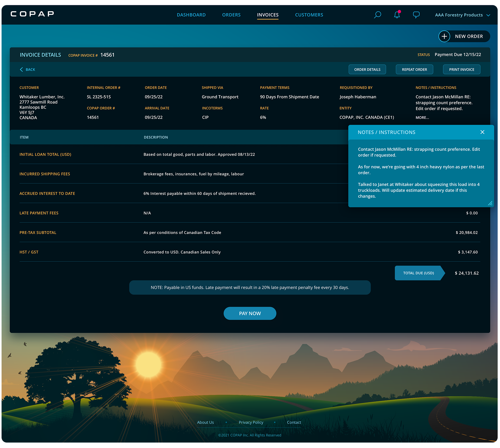
Task: Open the search magnifier icon
Action: (377, 15)
